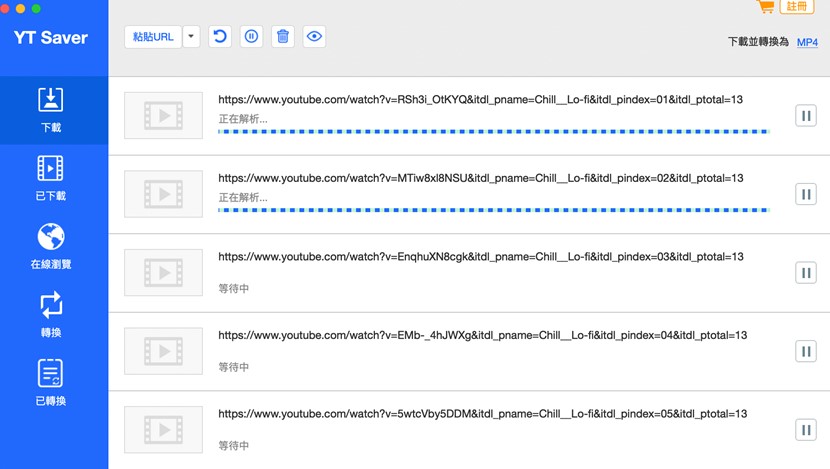Click the trash delete icon in toolbar

point(283,37)
